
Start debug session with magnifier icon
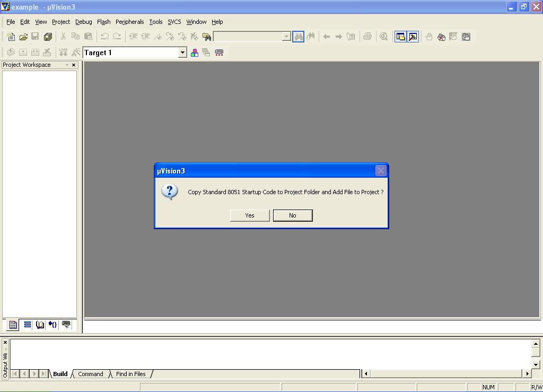pos(383,37)
